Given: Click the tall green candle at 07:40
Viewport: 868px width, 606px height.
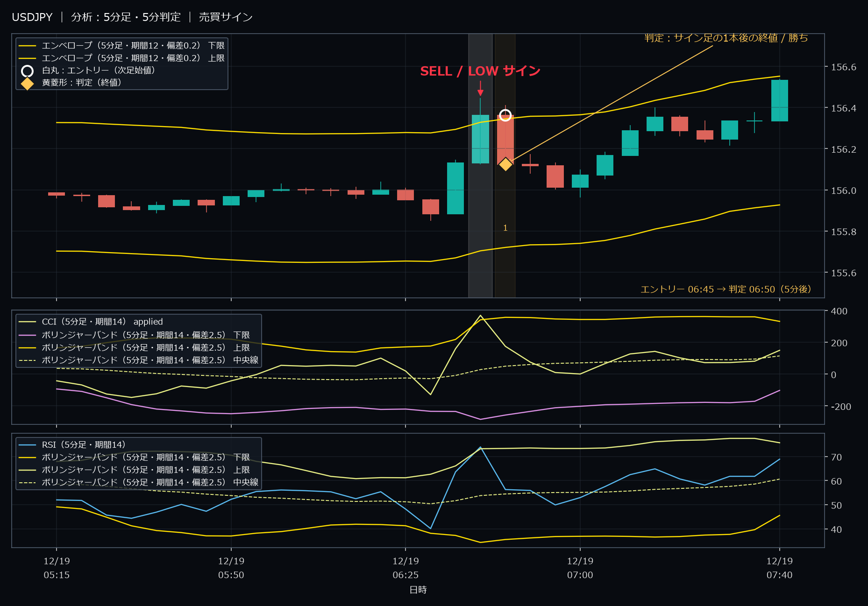Looking at the screenshot, I should 779,100.
